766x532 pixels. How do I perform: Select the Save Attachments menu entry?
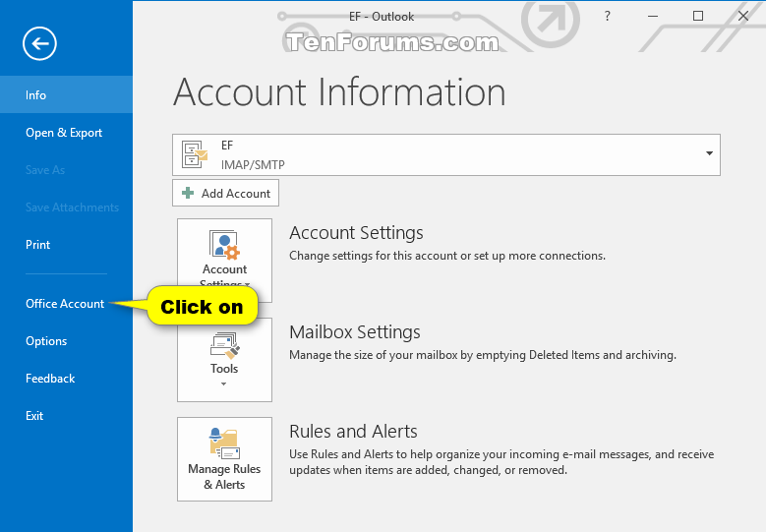[x=66, y=207]
